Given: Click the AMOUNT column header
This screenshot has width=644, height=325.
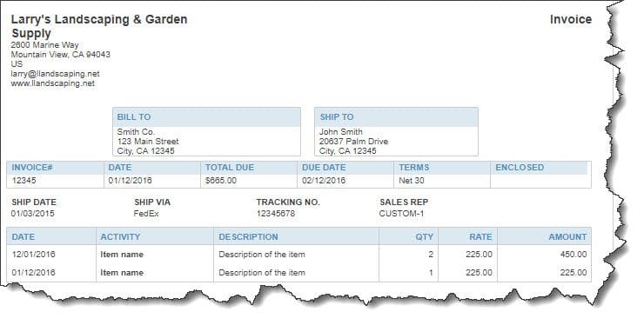Looking at the screenshot, I should tap(567, 236).
